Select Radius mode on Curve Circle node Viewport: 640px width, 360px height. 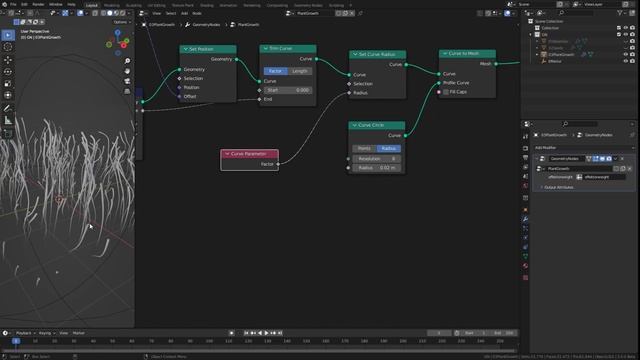389,148
